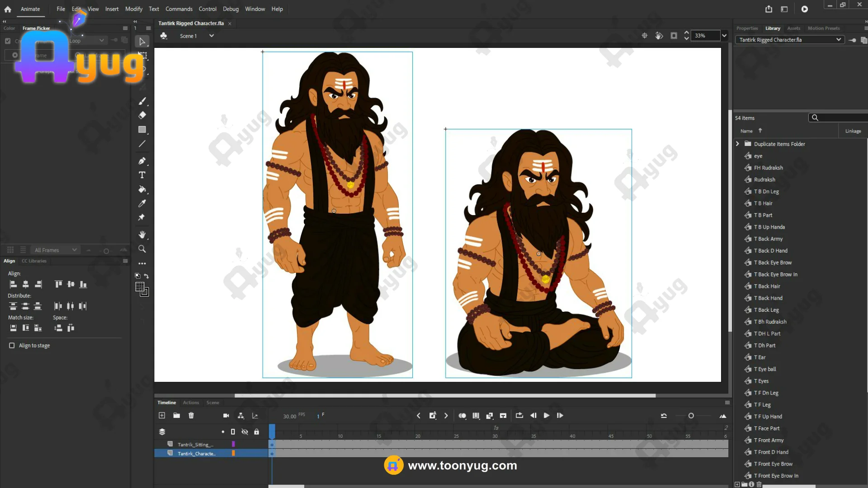Click the timeline zoom slider handle
The image size is (868, 488).
pyautogui.click(x=691, y=416)
